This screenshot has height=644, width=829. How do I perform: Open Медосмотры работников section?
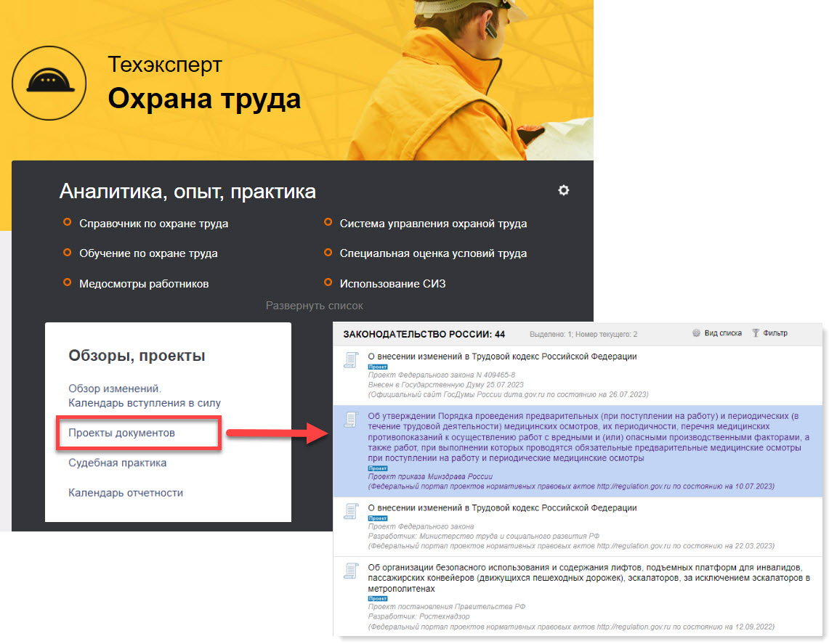pos(144,284)
